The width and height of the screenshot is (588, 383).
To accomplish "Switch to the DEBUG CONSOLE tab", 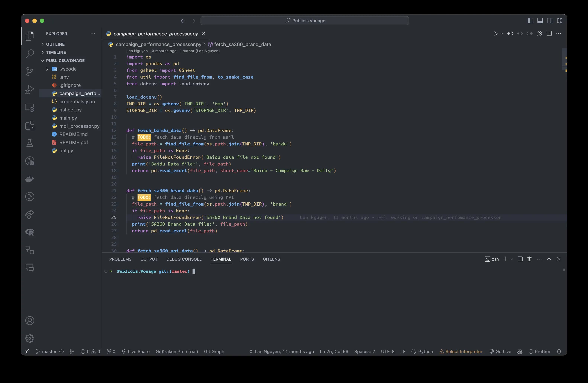I will (x=184, y=259).
